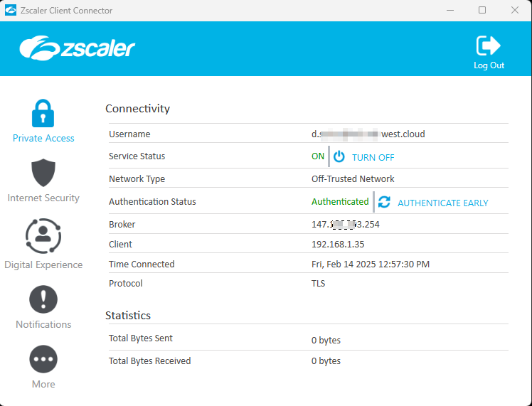Image resolution: width=532 pixels, height=406 pixels.
Task: Select the Protocol row label
Action: click(x=126, y=283)
